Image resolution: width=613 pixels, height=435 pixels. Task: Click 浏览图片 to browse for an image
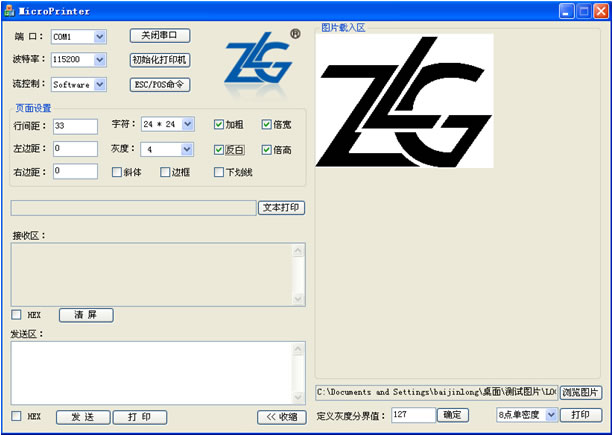click(581, 392)
